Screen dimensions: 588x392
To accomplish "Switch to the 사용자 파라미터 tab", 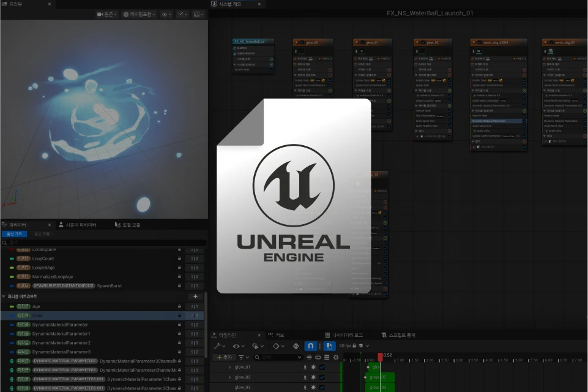I will (78, 225).
